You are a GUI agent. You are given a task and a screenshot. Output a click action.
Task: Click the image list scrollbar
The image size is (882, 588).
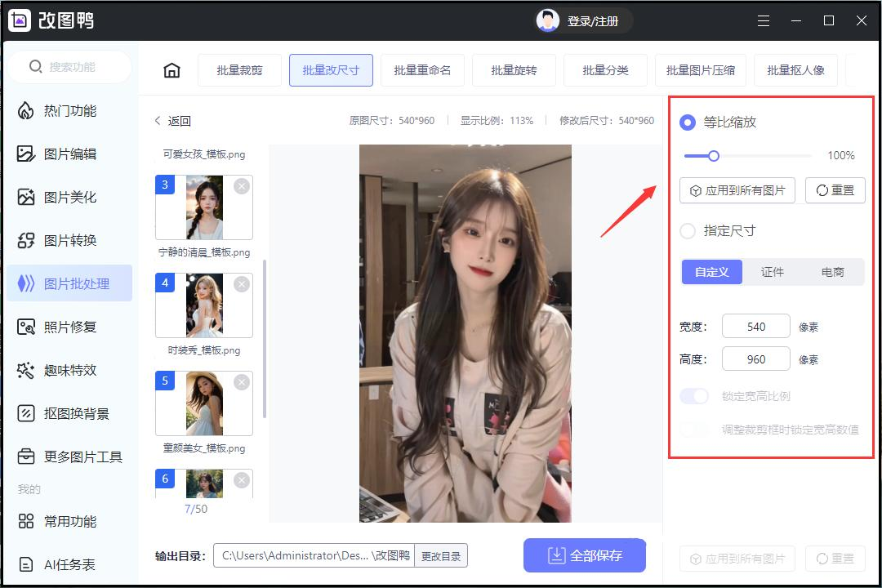[x=265, y=339]
